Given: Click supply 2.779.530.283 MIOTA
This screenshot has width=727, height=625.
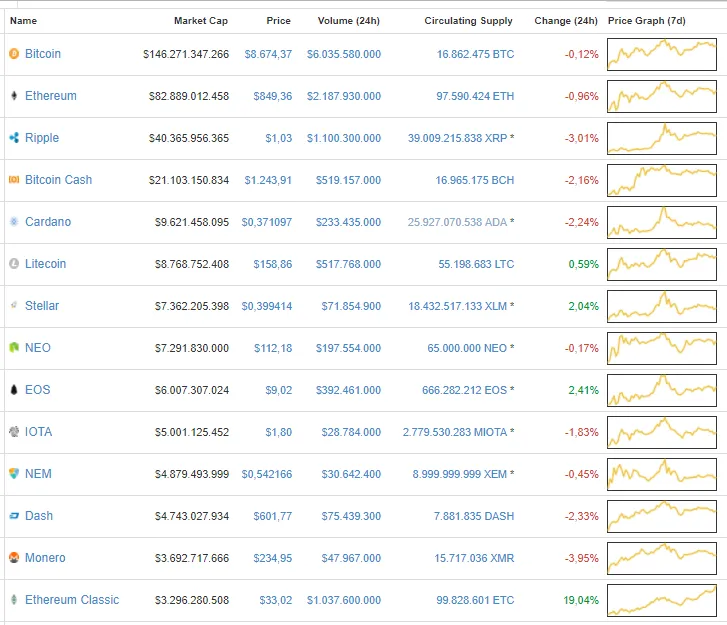Looking at the screenshot, I should pyautogui.click(x=455, y=432).
